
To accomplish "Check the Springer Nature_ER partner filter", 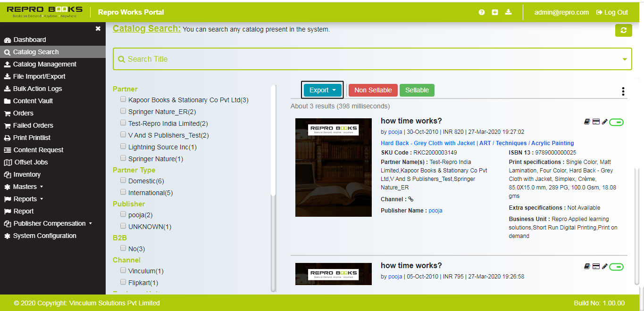I will pyautogui.click(x=123, y=111).
